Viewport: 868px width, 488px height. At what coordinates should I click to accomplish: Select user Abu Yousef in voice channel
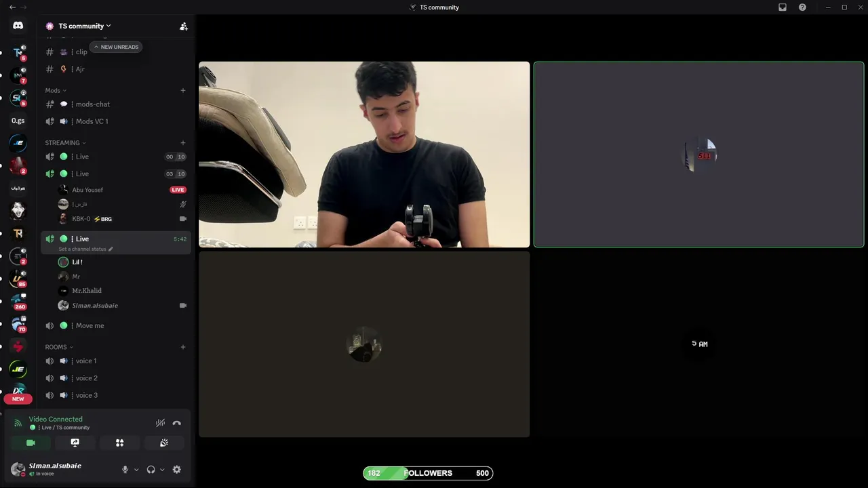point(87,190)
